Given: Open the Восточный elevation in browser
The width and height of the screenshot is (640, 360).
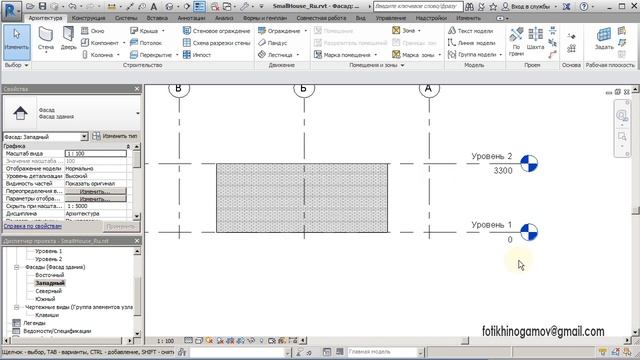Looking at the screenshot, I should click(49, 275).
